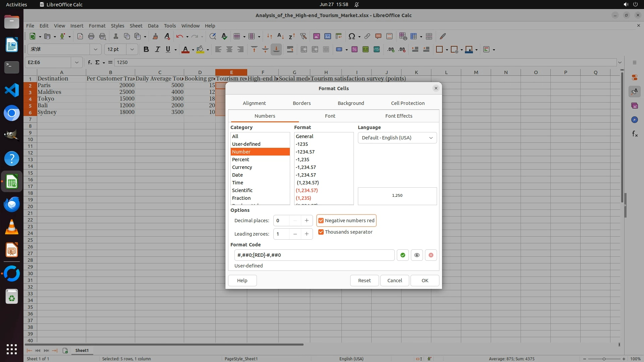
Task: Click the background color highlighter swatch
Action: [200, 50]
